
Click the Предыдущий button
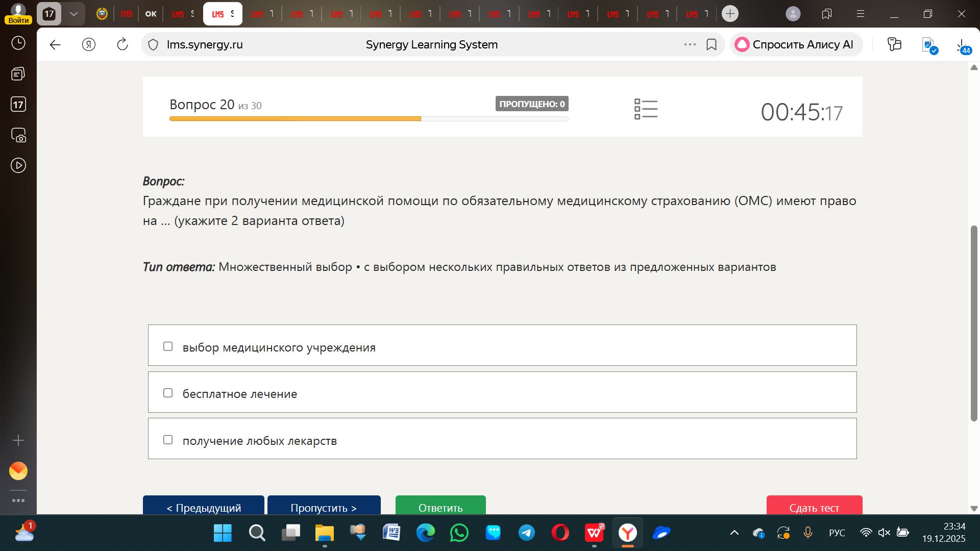point(204,505)
